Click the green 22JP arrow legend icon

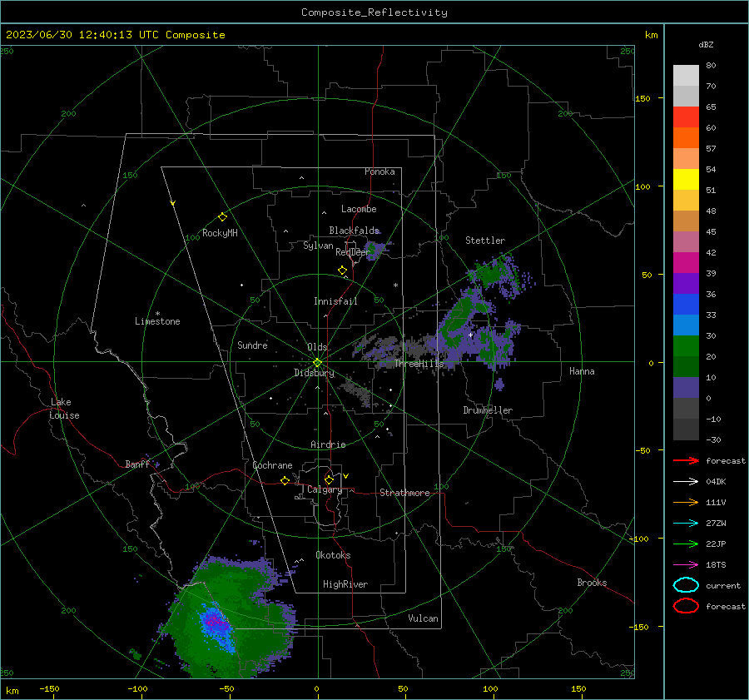686,544
